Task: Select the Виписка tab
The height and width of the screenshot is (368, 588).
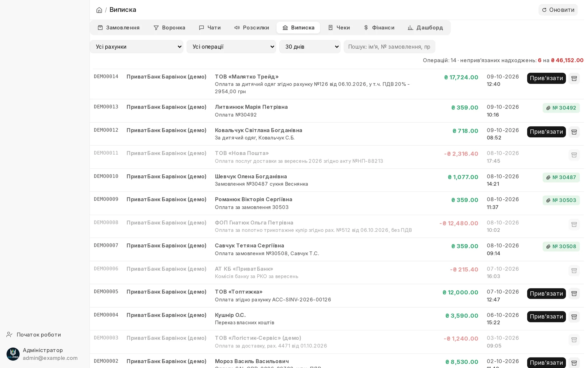Action: tap(298, 28)
